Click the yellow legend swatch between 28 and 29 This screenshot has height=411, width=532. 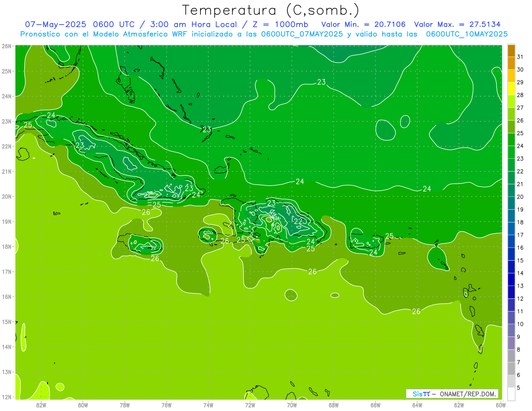pos(512,89)
